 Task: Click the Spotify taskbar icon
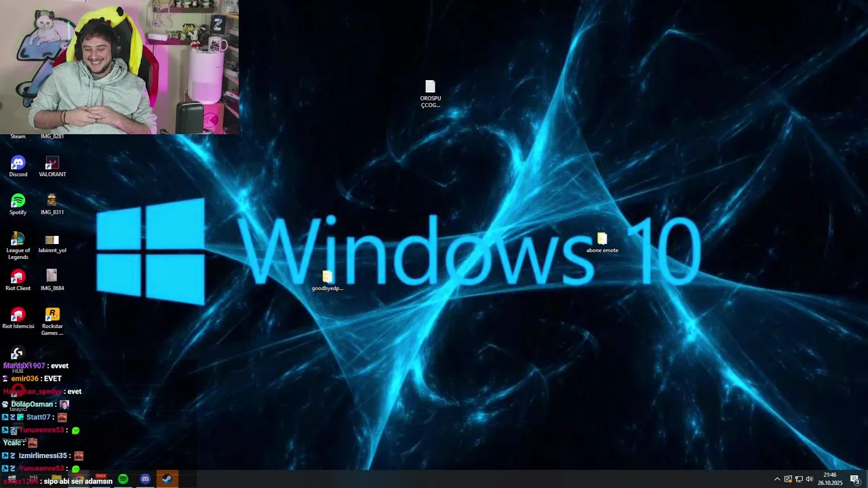pyautogui.click(x=123, y=479)
